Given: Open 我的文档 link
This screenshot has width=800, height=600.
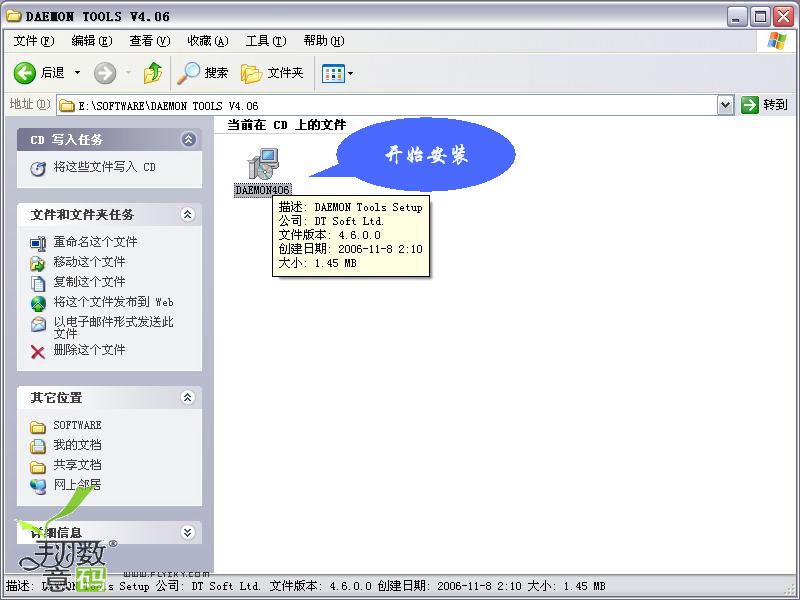Looking at the screenshot, I should pyautogui.click(x=77, y=445).
